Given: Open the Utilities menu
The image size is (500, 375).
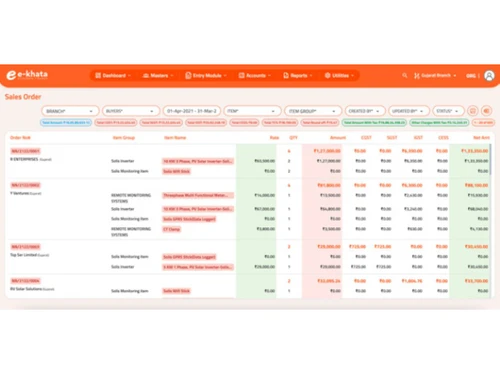Looking at the screenshot, I should (x=339, y=76).
